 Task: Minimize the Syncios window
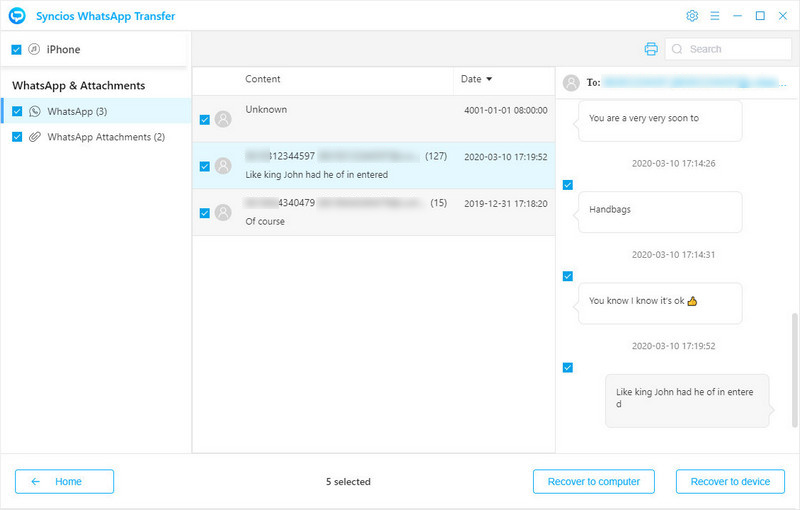coord(737,16)
